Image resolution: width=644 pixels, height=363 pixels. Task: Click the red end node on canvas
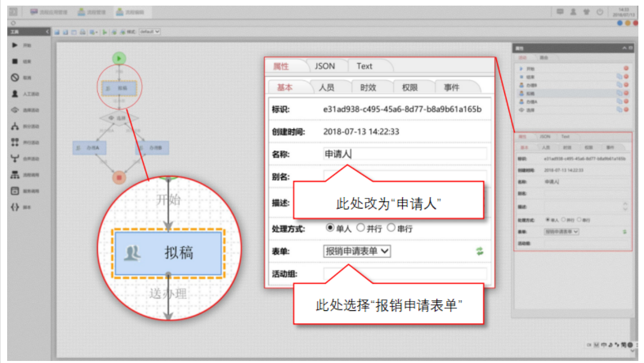click(119, 178)
